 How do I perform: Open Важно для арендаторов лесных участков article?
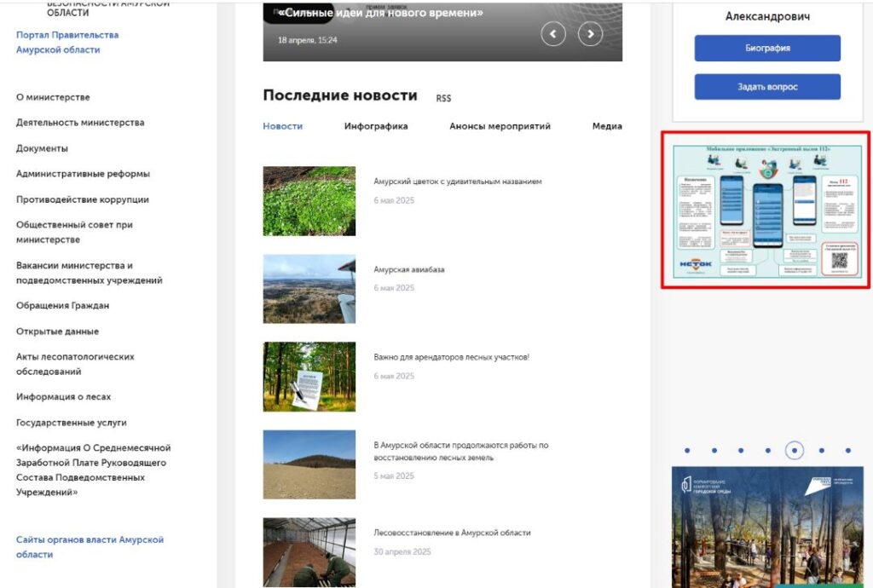pyautogui.click(x=451, y=357)
